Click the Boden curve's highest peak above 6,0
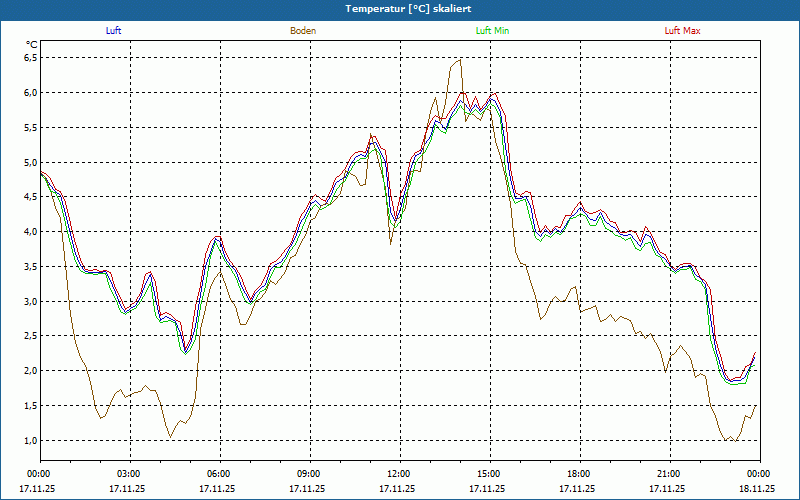Screen dimensions: 800x500 (459, 61)
